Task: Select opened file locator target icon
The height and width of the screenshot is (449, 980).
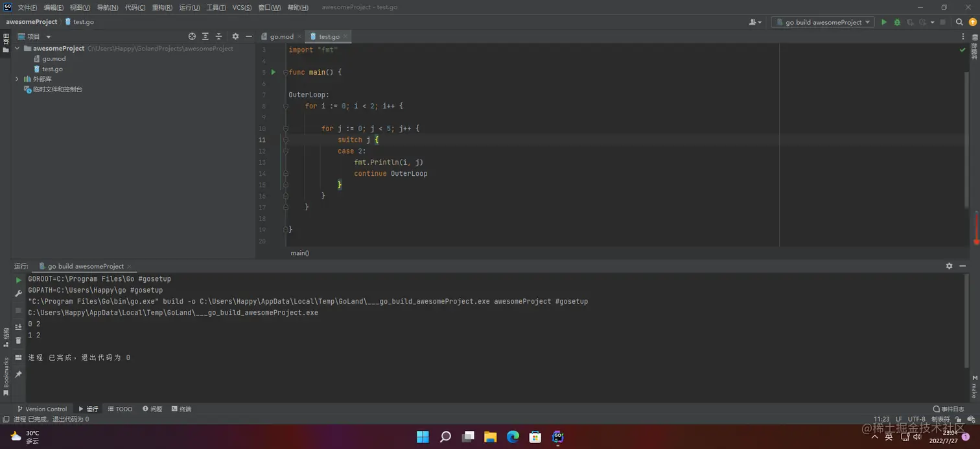Action: pyautogui.click(x=192, y=36)
